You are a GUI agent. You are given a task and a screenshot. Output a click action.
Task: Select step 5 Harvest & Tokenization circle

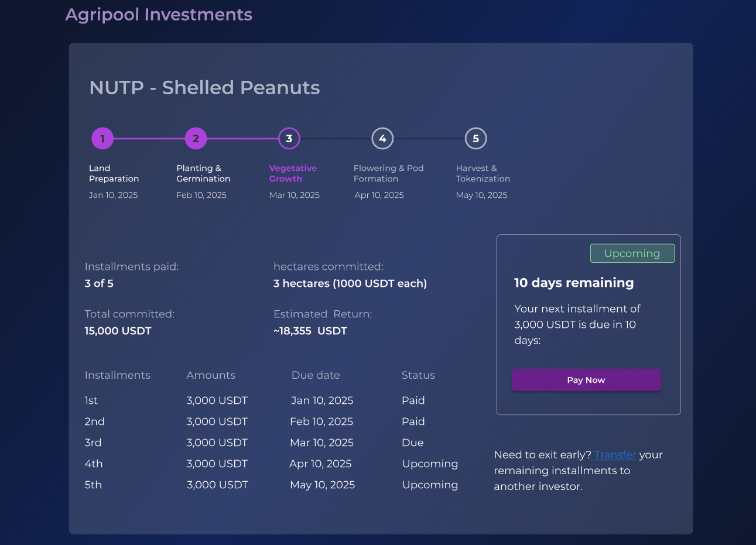tap(476, 139)
